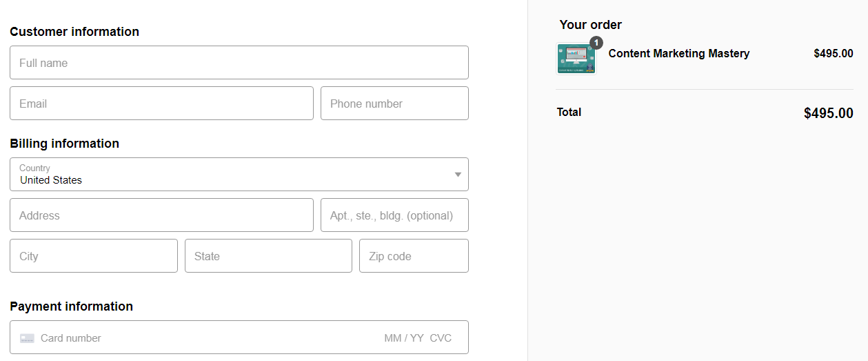Screen dimensions: 868x361
Task: Click the Your order heading
Action: tap(590, 25)
